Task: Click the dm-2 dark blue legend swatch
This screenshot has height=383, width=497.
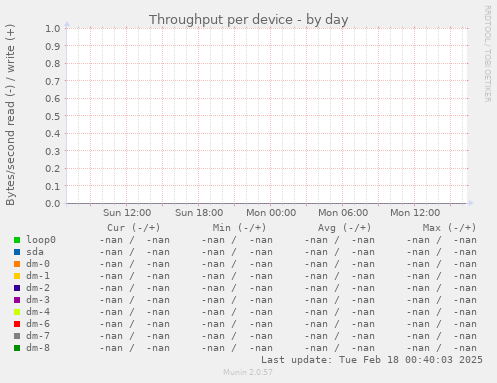Action: (17, 288)
